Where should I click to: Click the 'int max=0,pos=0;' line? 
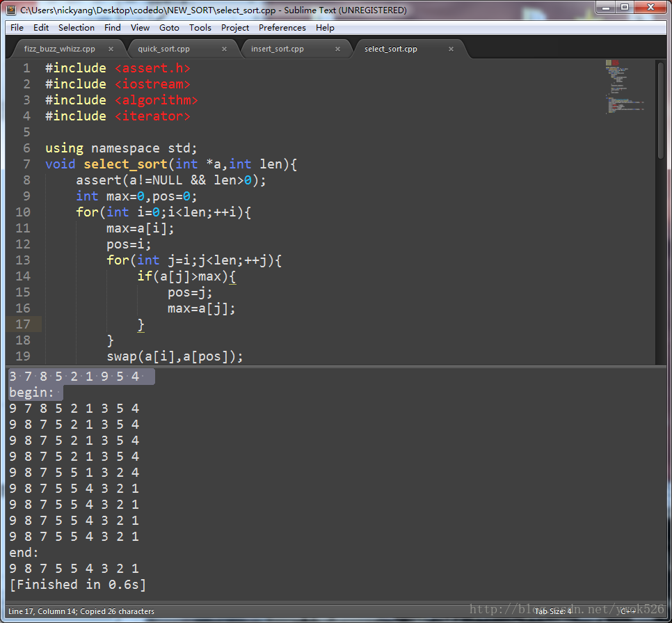[x=136, y=196]
